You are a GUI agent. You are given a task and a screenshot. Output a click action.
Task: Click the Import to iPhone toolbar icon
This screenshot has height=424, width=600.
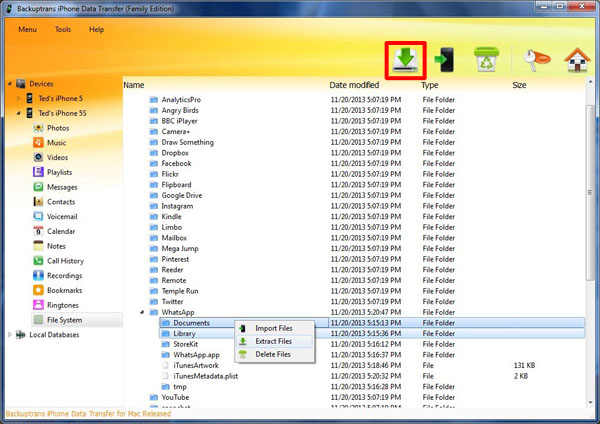tap(444, 59)
